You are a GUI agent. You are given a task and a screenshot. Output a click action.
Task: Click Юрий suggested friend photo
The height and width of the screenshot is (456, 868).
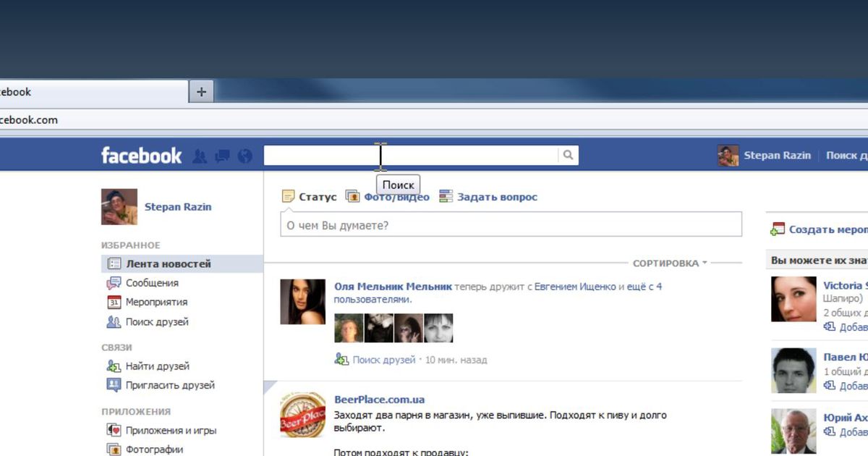tap(793, 431)
